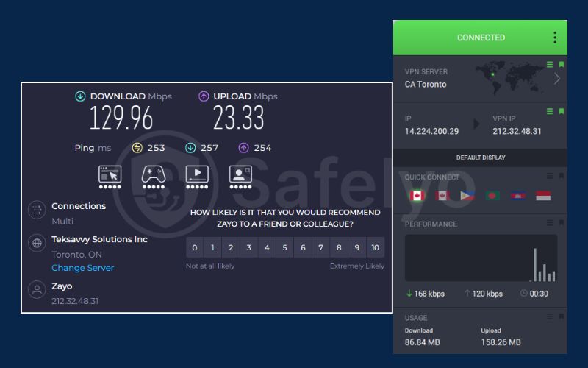Click the Toronto, ON location text
588x368 pixels.
point(77,255)
